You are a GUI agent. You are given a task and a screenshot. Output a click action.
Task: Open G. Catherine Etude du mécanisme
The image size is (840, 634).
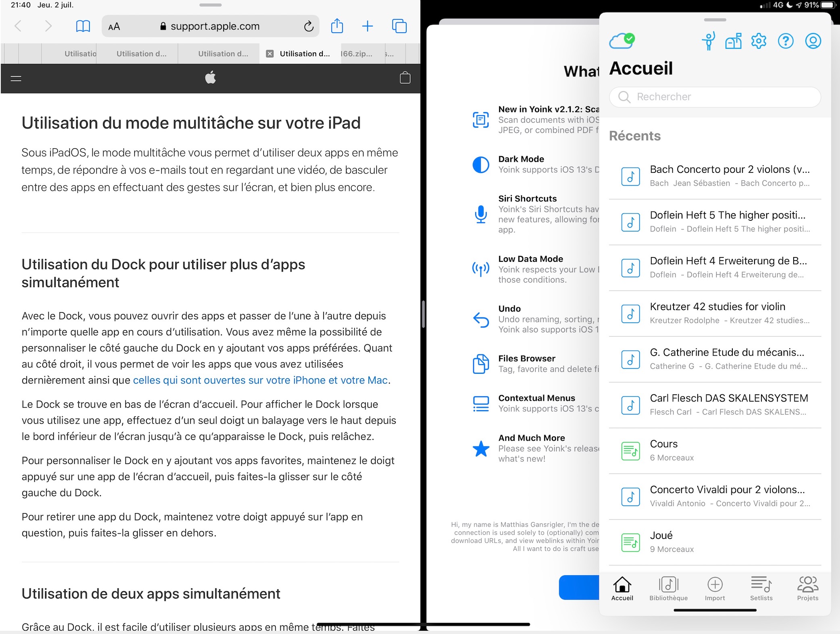(715, 359)
